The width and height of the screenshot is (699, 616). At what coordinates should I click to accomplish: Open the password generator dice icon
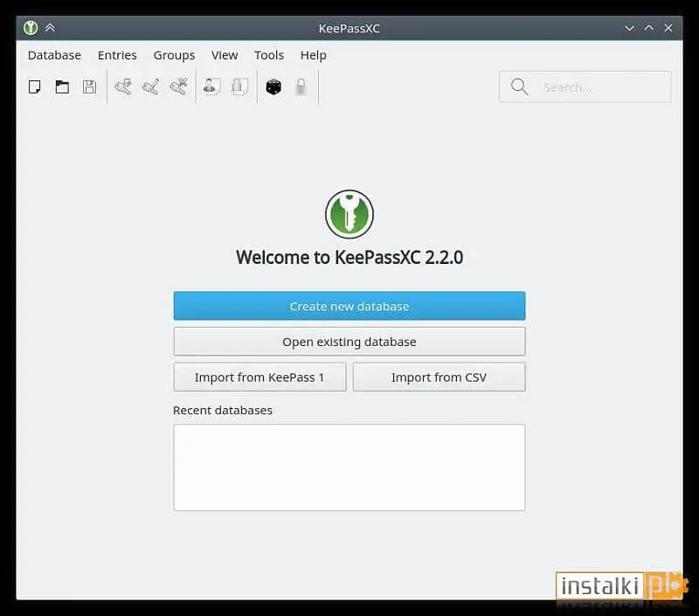[x=273, y=87]
